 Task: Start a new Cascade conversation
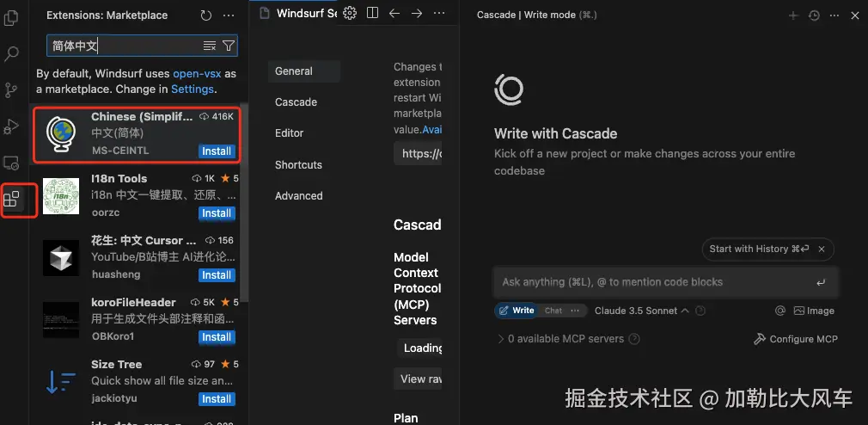coord(793,15)
